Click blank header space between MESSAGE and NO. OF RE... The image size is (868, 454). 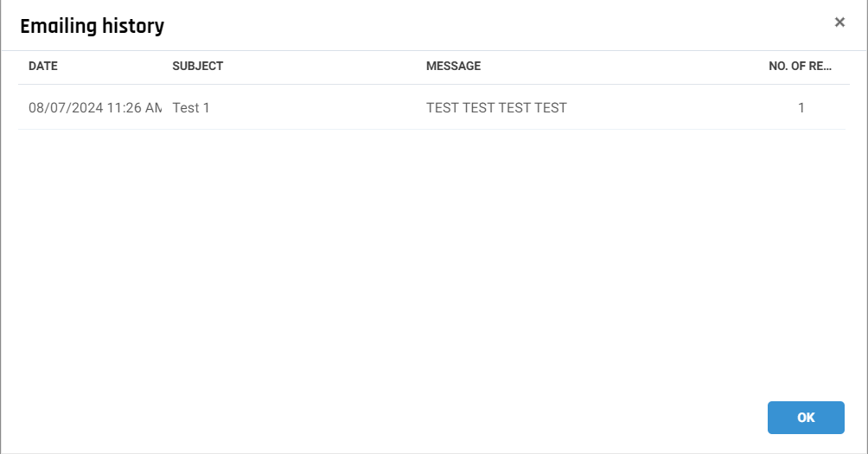pyautogui.click(x=622, y=67)
